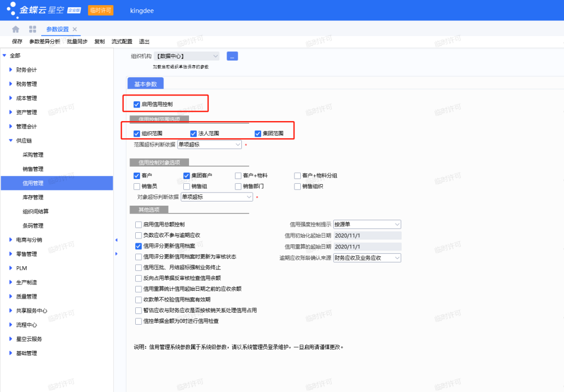This screenshot has height=392, width=564.
Task: Check 信用压批、月结超标强制业务终止
Action: [138, 268]
